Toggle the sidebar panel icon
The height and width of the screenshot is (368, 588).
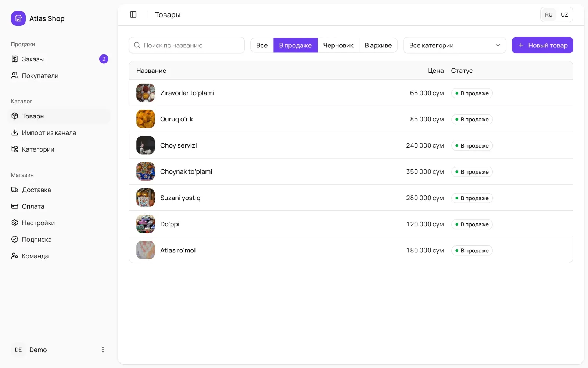click(133, 15)
